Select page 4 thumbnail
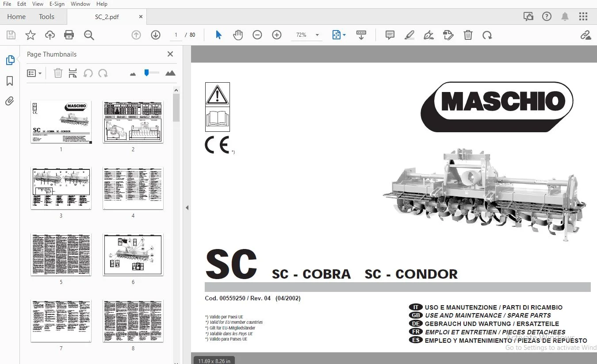597x364 pixels. 133,188
